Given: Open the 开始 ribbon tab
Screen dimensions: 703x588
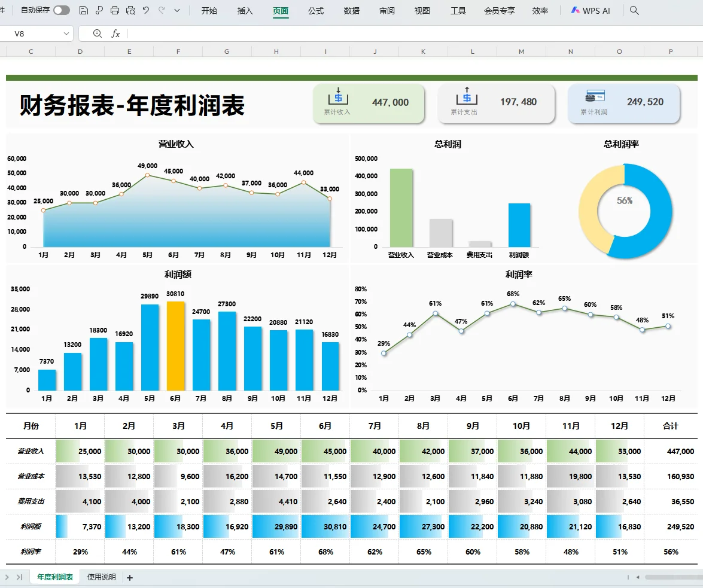Looking at the screenshot, I should 209,11.
